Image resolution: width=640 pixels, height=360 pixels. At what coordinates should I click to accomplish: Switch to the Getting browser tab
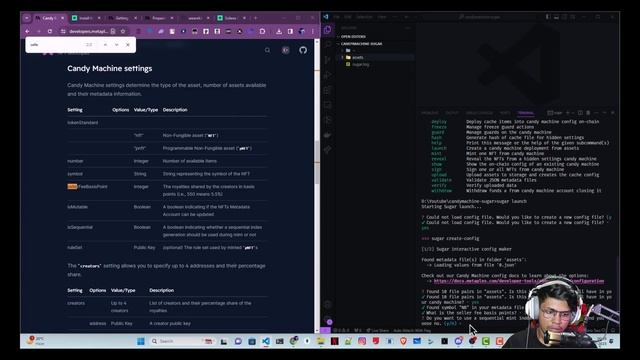[122, 18]
